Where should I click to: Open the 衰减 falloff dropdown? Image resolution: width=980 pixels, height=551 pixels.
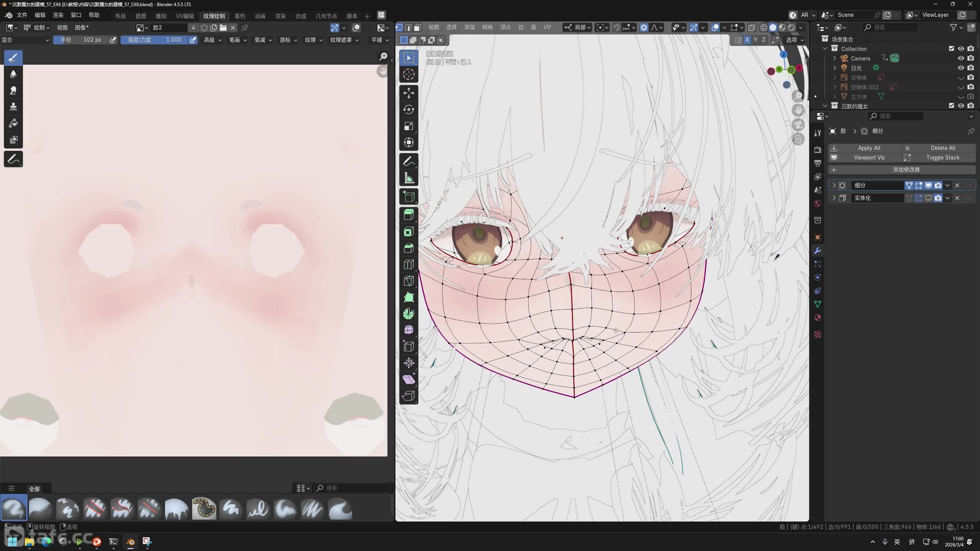click(263, 40)
